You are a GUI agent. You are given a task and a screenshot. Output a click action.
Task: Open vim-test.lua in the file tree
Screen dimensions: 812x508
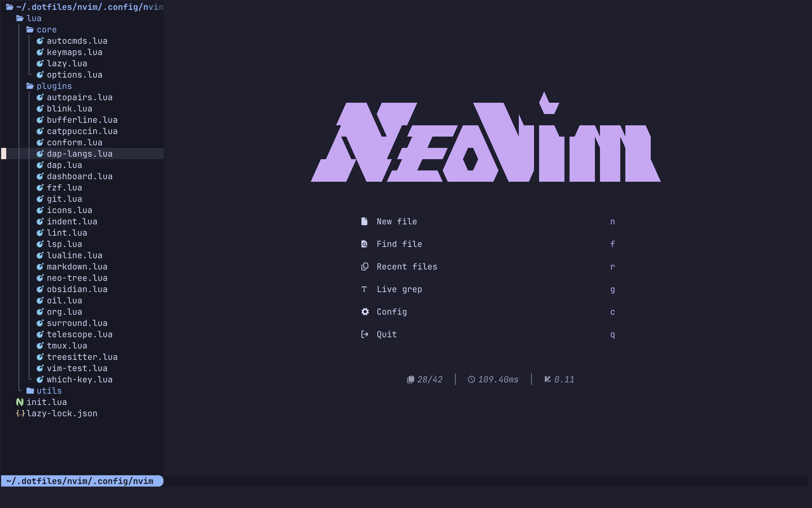click(77, 368)
